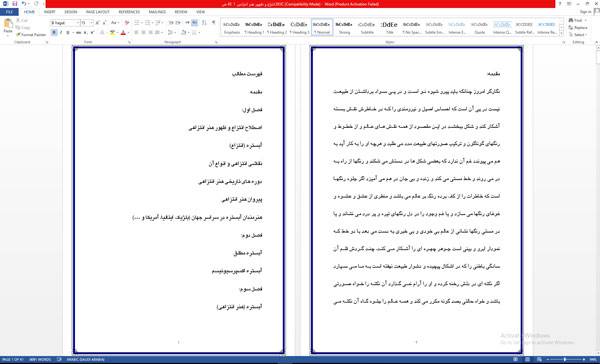Save the document from Quick Access Toolbar
Viewport: 600px width, 364px height.
(x=15, y=4)
